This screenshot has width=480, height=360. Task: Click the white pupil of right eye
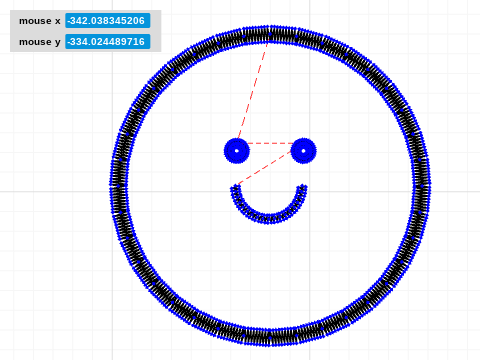pyautogui.click(x=303, y=151)
